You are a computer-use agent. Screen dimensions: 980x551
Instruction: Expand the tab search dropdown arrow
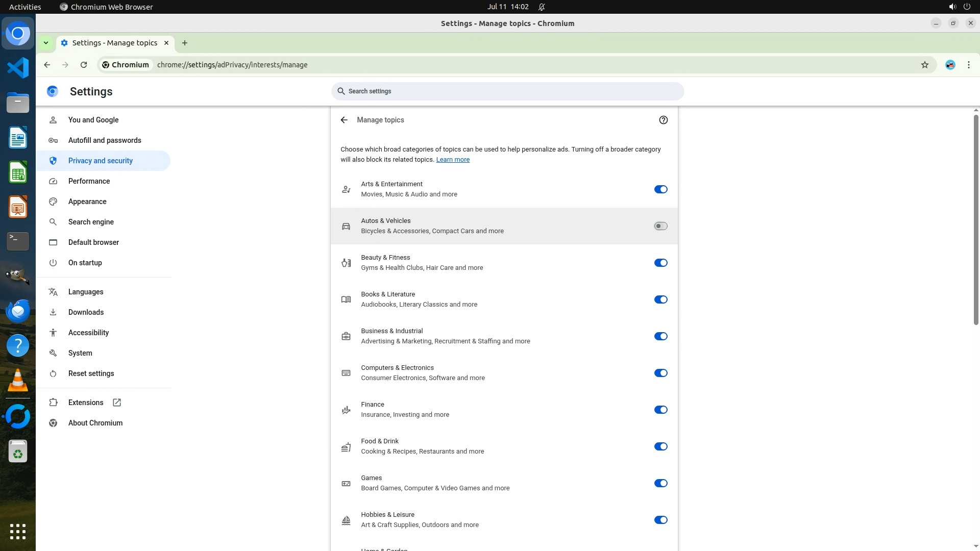(46, 43)
